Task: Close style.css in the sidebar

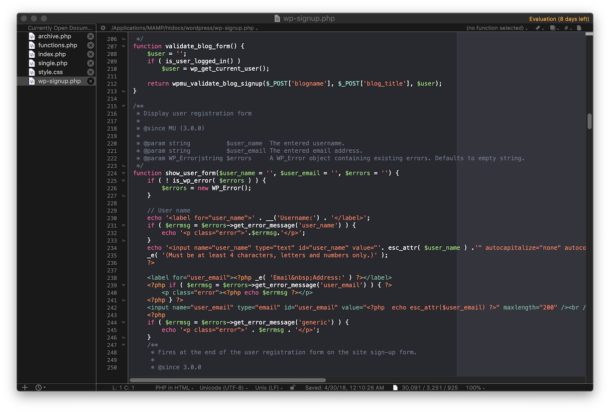Action: [x=90, y=72]
